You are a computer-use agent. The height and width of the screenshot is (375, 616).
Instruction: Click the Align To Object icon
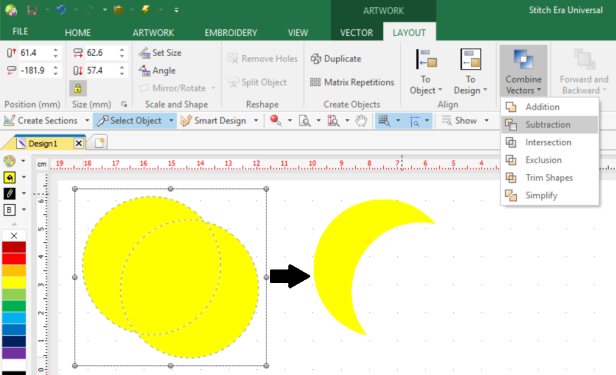[426, 60]
